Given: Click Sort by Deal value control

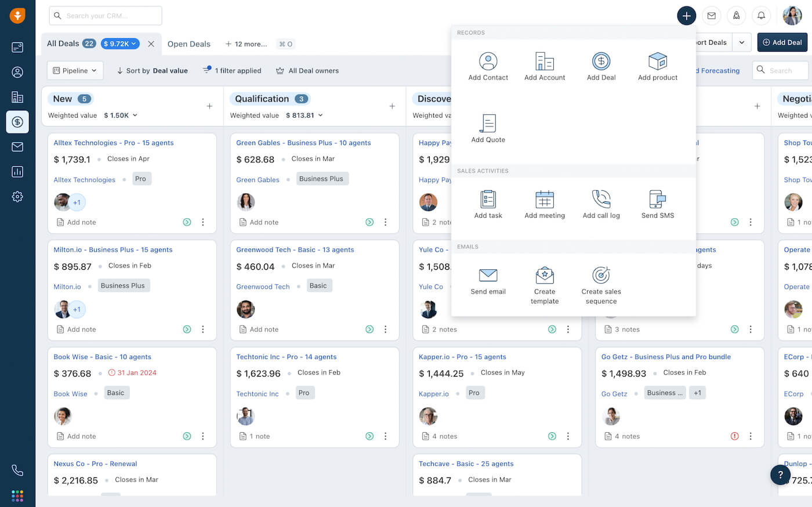Looking at the screenshot, I should click(x=153, y=71).
